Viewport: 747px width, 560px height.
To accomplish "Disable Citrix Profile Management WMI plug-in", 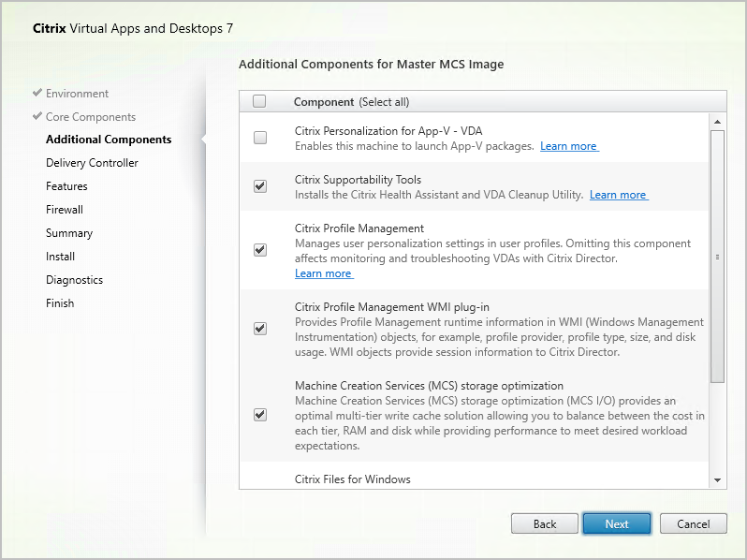I will pyautogui.click(x=260, y=329).
